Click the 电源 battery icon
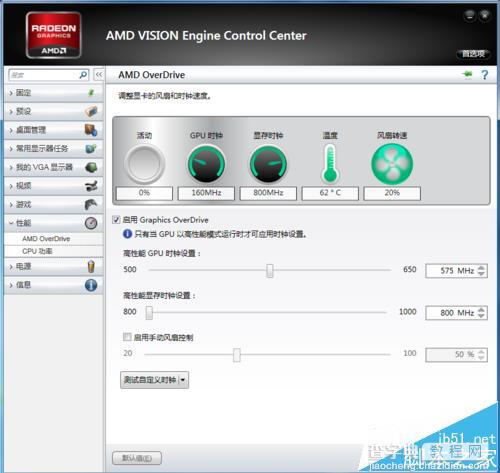The width and height of the screenshot is (500, 473). [x=91, y=266]
